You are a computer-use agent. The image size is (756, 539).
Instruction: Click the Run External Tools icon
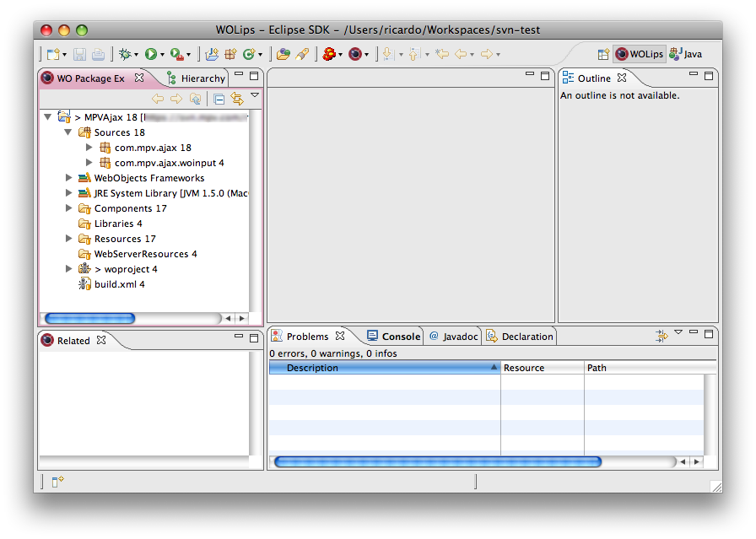177,54
